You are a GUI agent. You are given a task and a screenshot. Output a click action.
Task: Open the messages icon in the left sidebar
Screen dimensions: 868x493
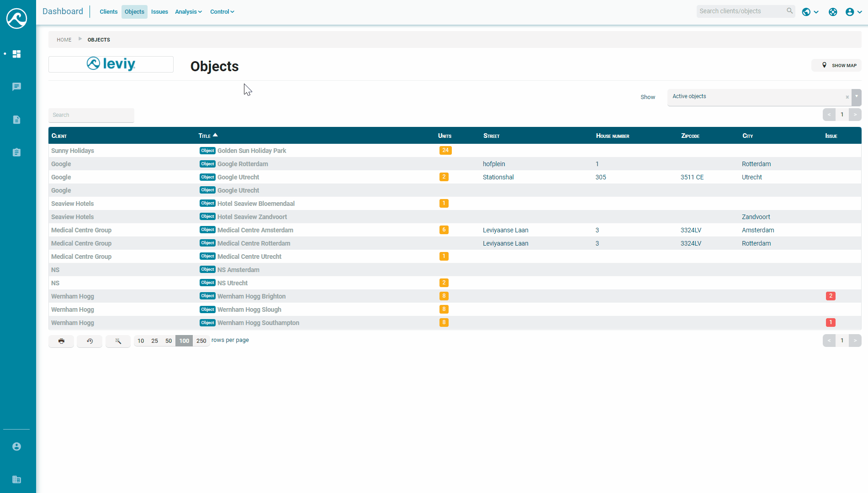tap(16, 86)
